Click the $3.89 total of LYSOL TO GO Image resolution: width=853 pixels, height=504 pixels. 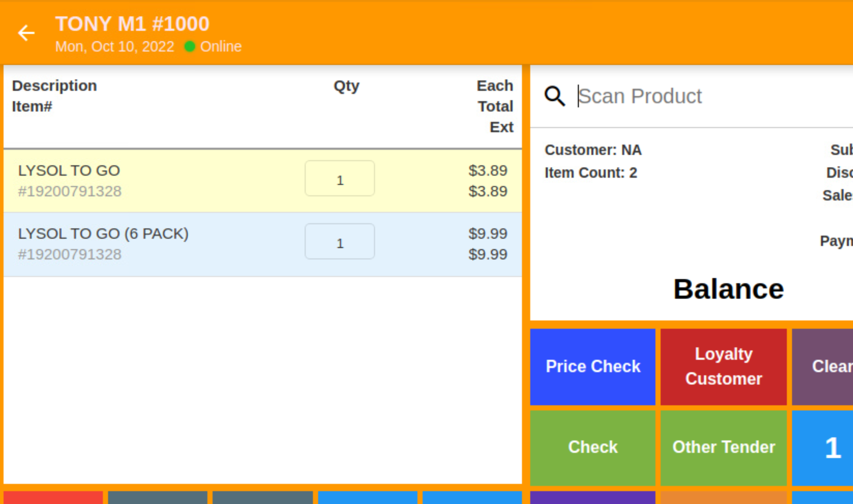pos(488,191)
